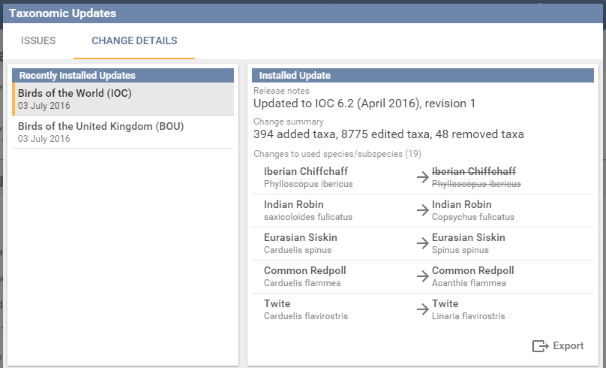This screenshot has width=606, height=368.
Task: Click the Export icon
Action: pos(540,346)
